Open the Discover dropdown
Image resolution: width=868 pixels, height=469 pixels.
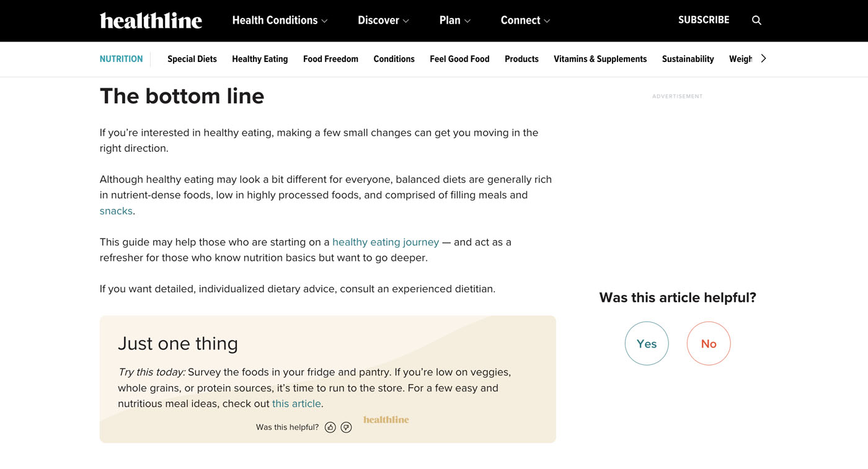[383, 20]
